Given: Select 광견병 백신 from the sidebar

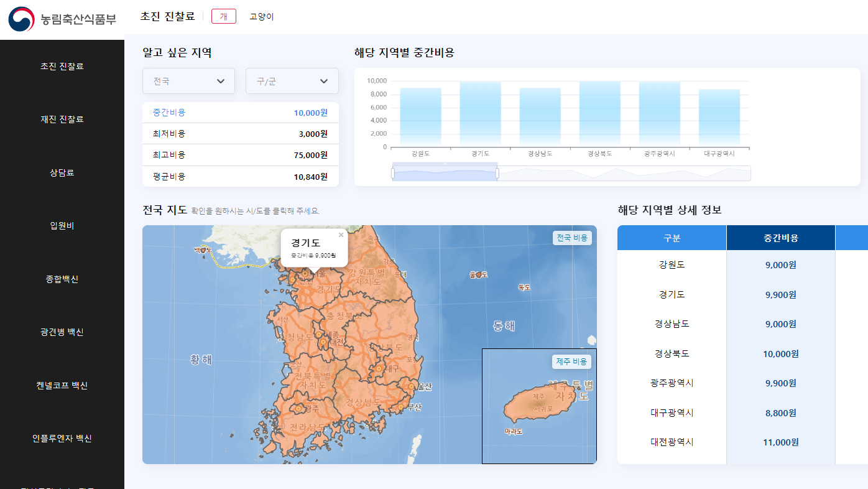Looking at the screenshot, I should (x=62, y=332).
